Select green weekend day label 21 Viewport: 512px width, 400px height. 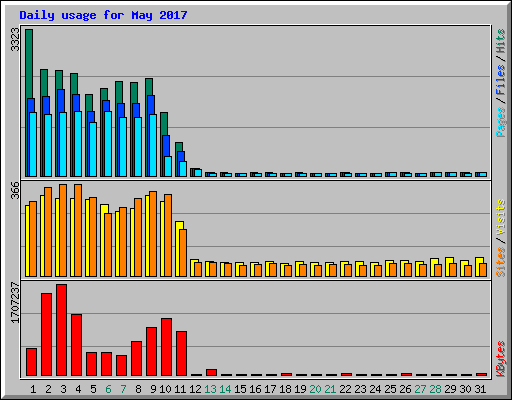tap(330, 389)
